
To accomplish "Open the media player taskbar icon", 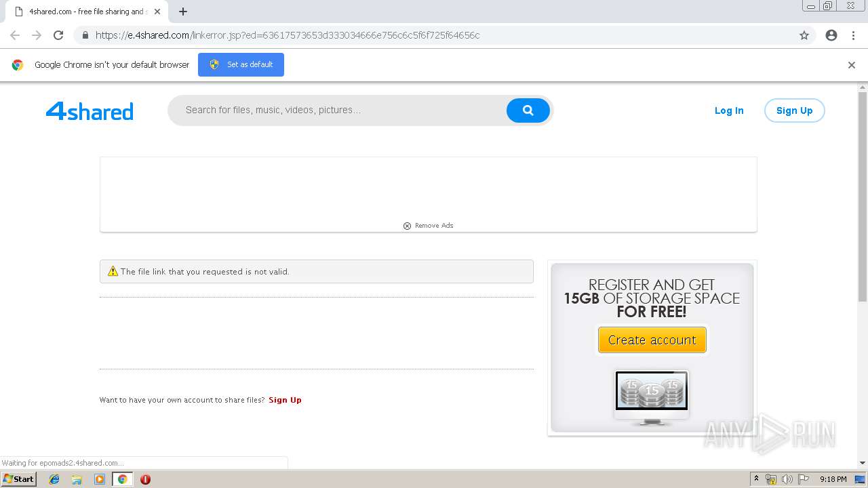I will click(100, 479).
